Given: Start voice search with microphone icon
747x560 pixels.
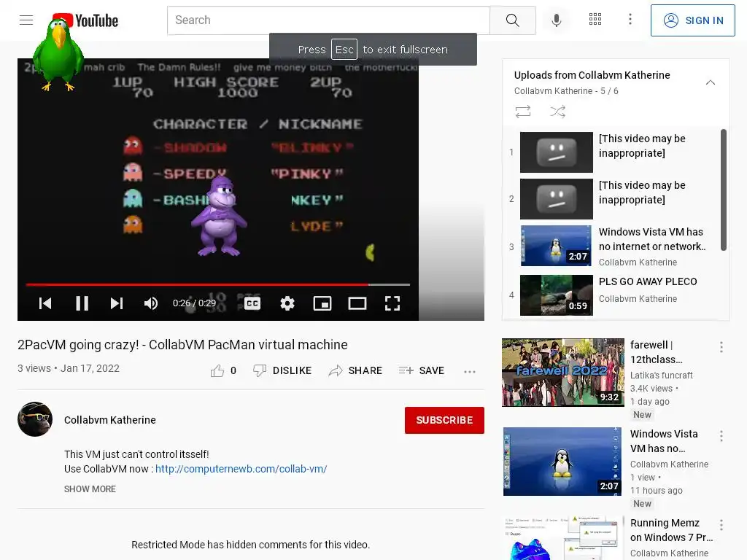Looking at the screenshot, I should click(557, 20).
